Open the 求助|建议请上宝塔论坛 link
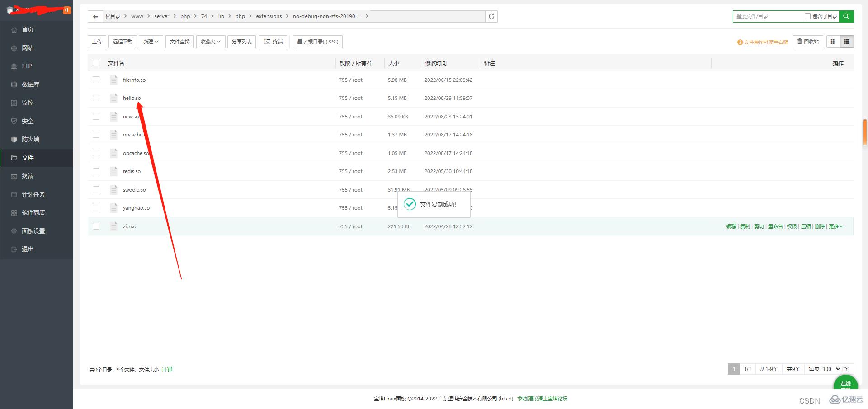Screen dimensions: 868x409 pyautogui.click(x=542, y=399)
